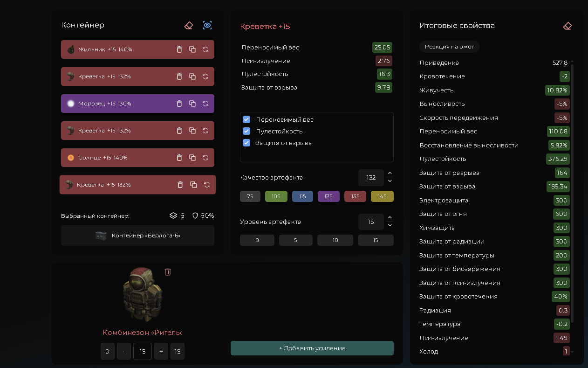Set artifact level preset to 15
This screenshot has height=368, width=588.
[376, 240]
